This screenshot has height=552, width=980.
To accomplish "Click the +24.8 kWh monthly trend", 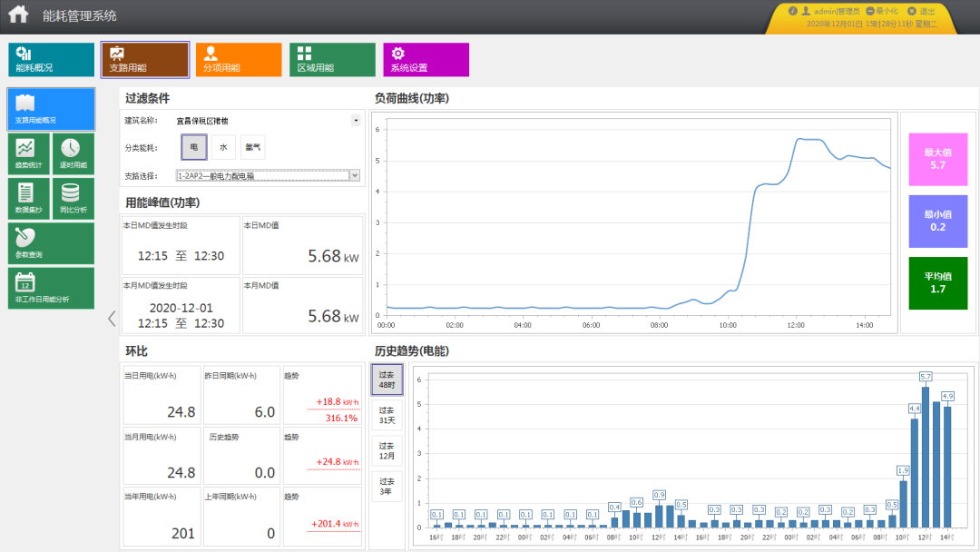I will pyautogui.click(x=337, y=461).
